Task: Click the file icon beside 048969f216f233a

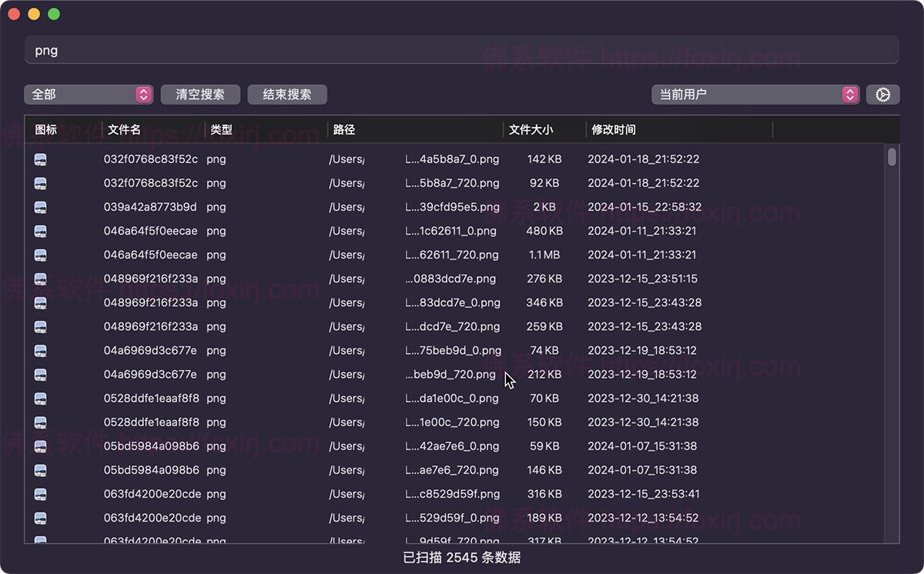Action: coord(40,279)
